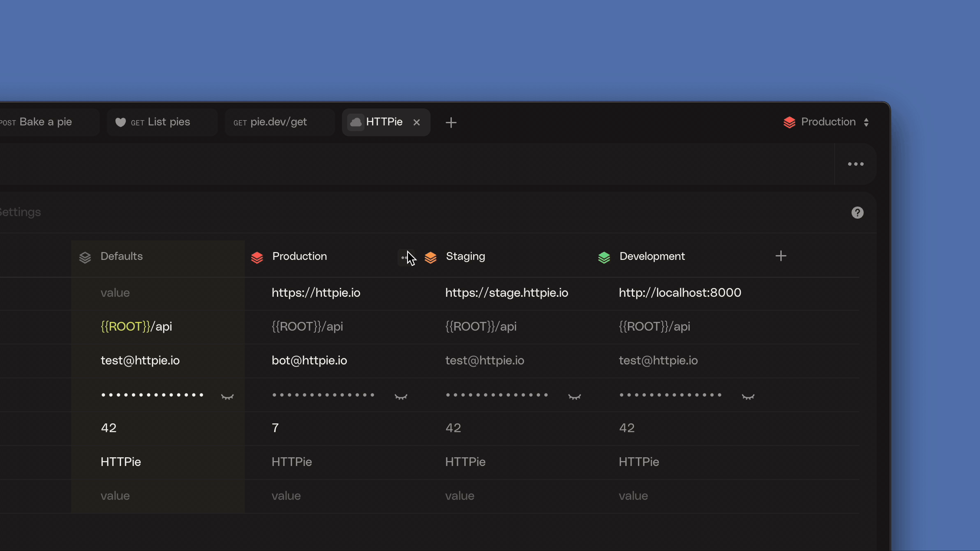Viewport: 980px width, 551px height.
Task: Click the help question mark icon
Action: pos(858,213)
